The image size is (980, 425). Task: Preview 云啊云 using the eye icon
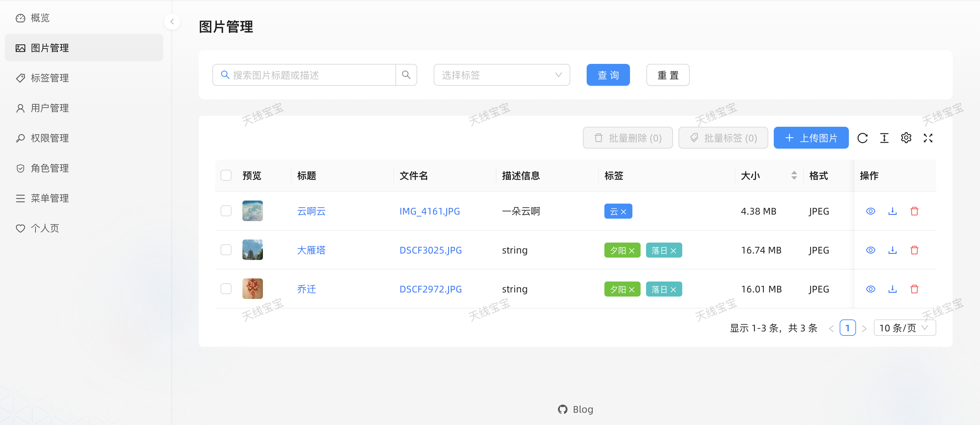870,211
